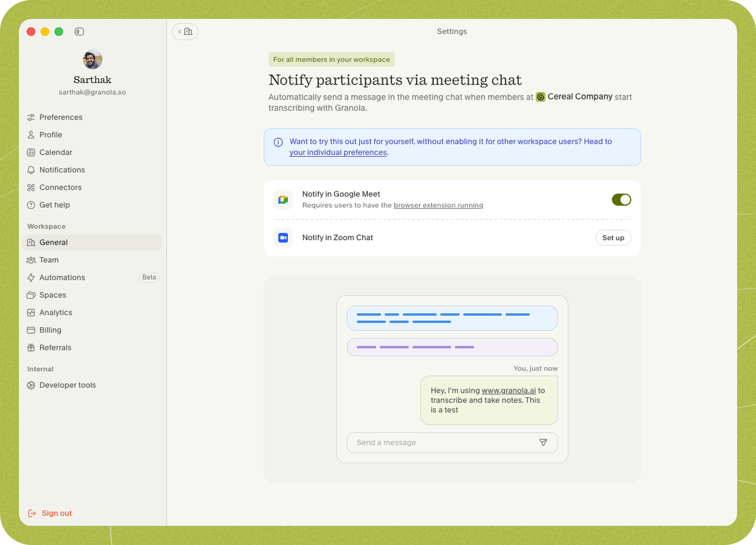756x545 pixels.
Task: Click the Notify participants via meeting chat heading
Action: (395, 80)
